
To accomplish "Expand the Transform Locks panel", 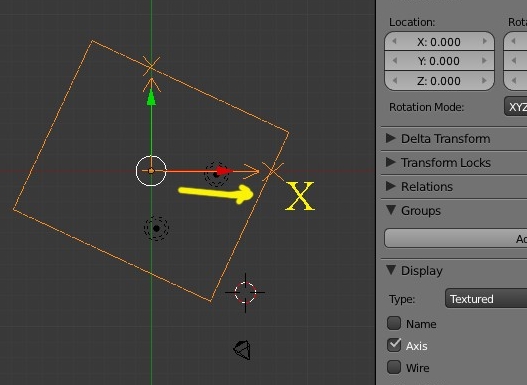I will 391,162.
